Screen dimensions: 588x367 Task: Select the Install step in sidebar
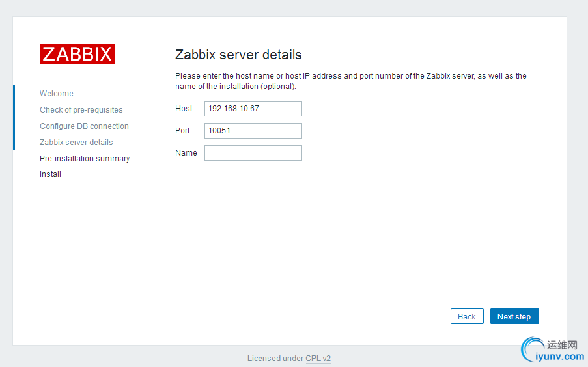tap(50, 174)
